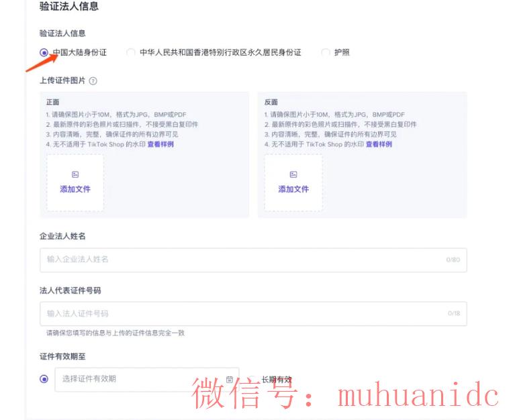Click the 企业法人姓名 field label
The width and height of the screenshot is (509, 420).
click(62, 236)
